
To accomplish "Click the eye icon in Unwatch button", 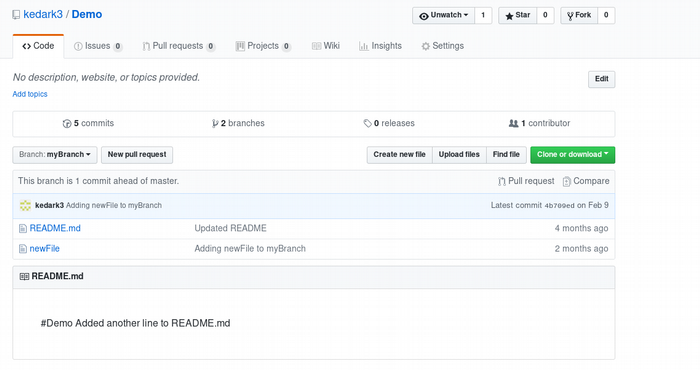I will pos(424,16).
